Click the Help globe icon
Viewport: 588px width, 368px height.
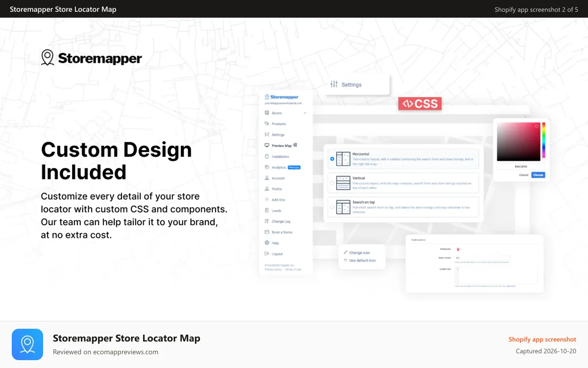click(x=267, y=243)
